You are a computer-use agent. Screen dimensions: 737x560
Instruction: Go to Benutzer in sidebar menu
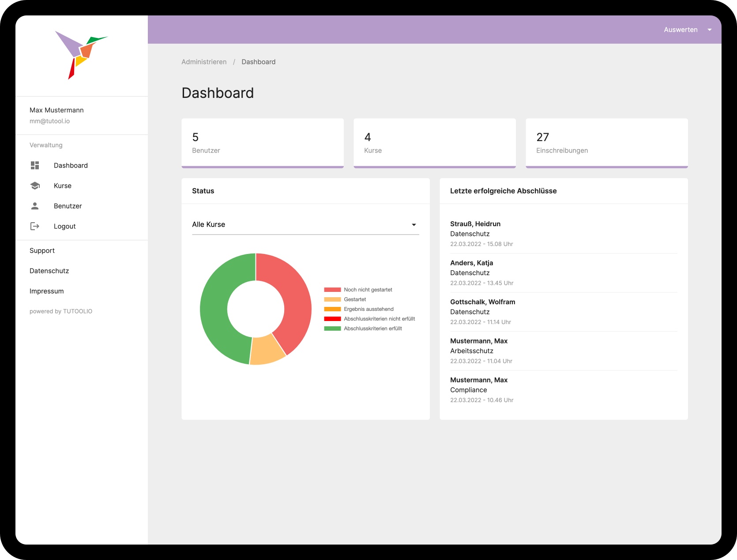tap(68, 206)
